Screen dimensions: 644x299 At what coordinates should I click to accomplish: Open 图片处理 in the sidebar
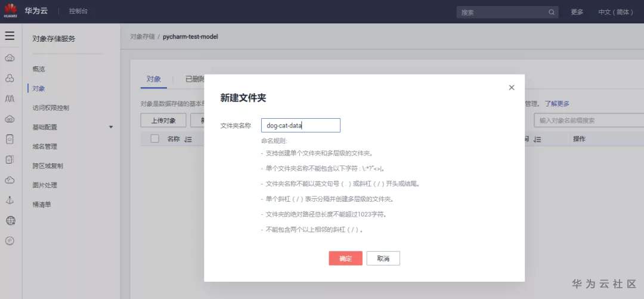pyautogui.click(x=45, y=185)
